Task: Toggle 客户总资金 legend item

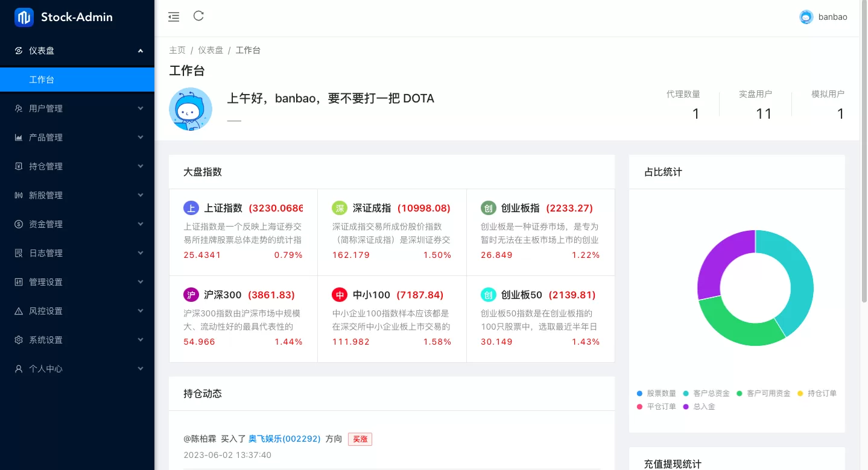Action: (x=706, y=393)
